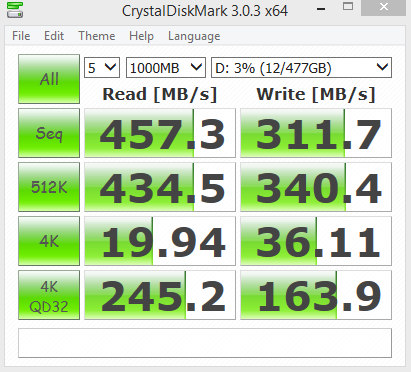The height and width of the screenshot is (372, 411).
Task: Select the 4K QD32 read result 245.2
Action: pyautogui.click(x=160, y=295)
